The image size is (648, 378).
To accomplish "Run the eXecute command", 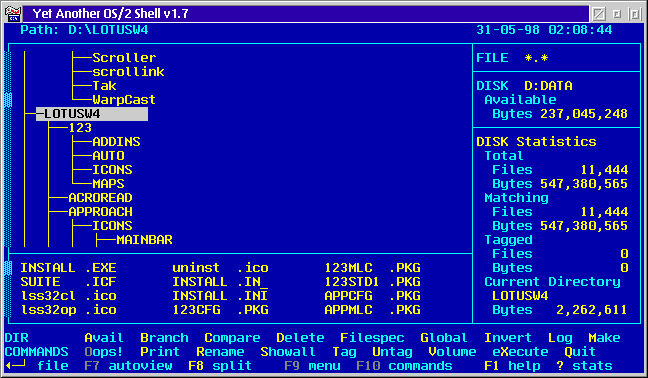I will tap(520, 352).
